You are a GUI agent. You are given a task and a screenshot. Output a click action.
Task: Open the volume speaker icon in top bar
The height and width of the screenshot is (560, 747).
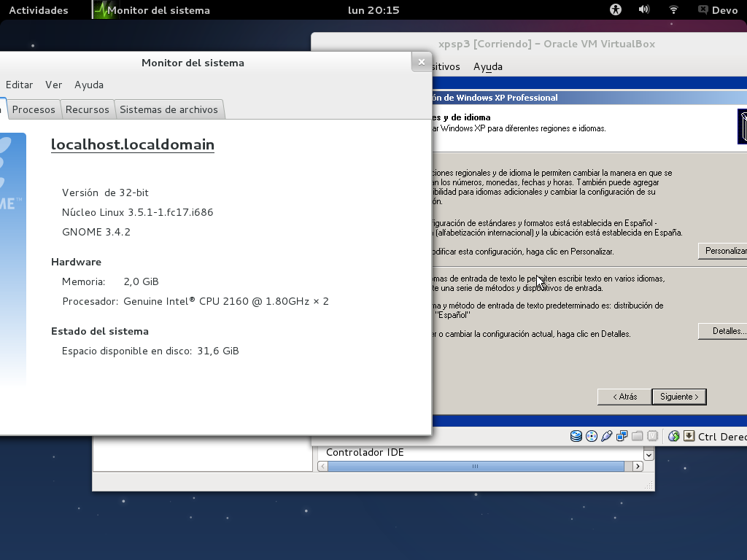644,10
